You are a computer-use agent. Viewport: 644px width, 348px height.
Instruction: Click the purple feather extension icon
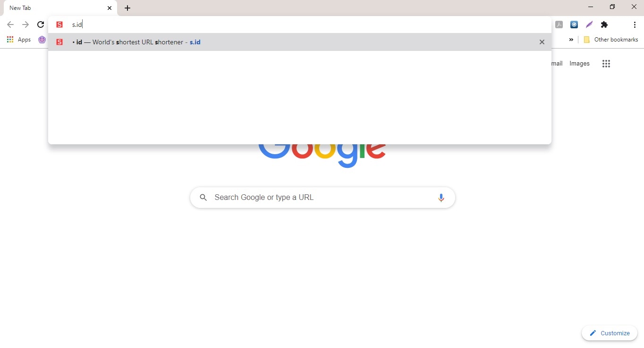click(589, 25)
